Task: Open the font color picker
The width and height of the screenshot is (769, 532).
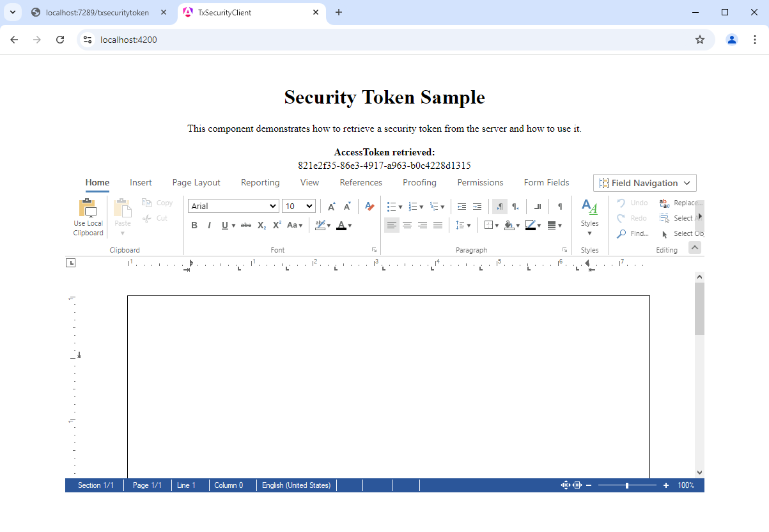Action: pyautogui.click(x=344, y=225)
